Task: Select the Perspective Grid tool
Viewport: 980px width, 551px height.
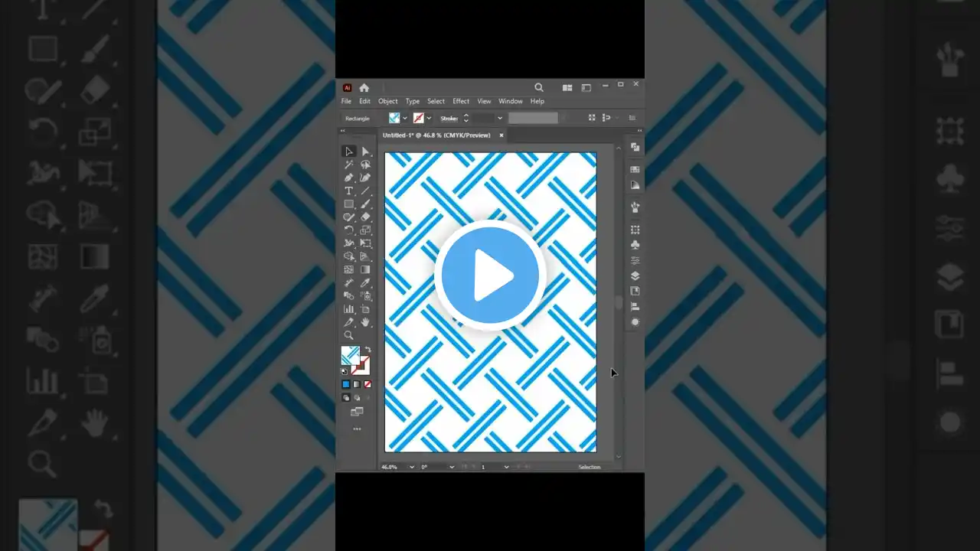Action: 366,256
